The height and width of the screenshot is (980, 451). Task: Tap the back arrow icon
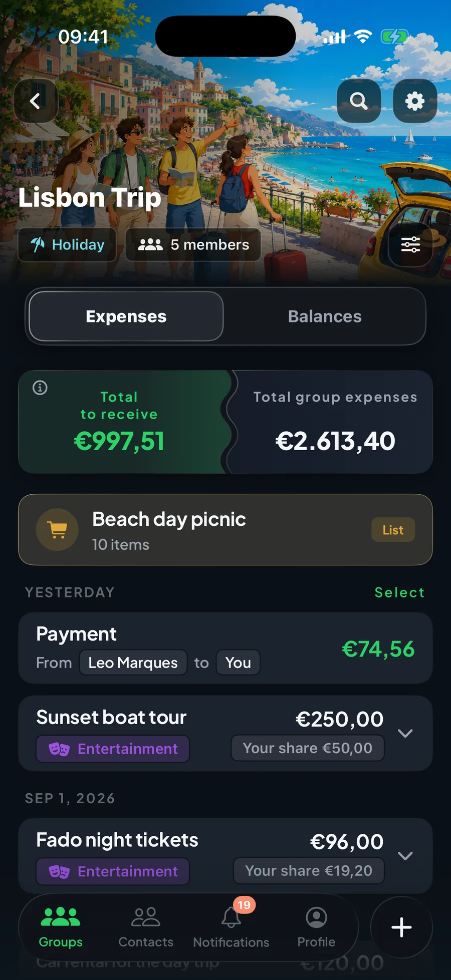[x=36, y=101]
